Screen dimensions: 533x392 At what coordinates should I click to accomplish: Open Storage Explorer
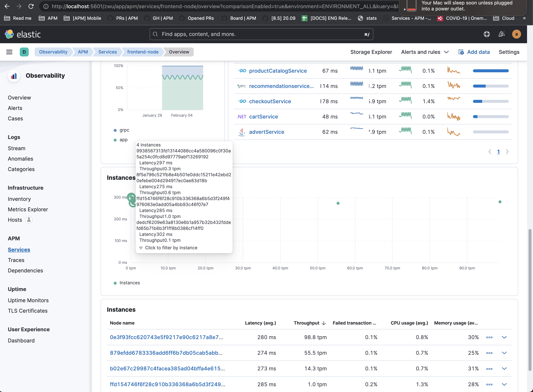(371, 52)
